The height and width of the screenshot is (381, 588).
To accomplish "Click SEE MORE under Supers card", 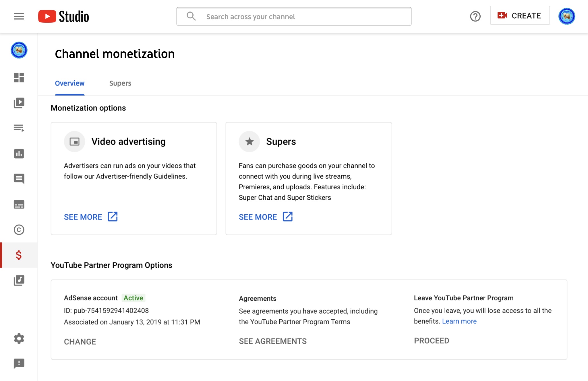I will [x=265, y=217].
